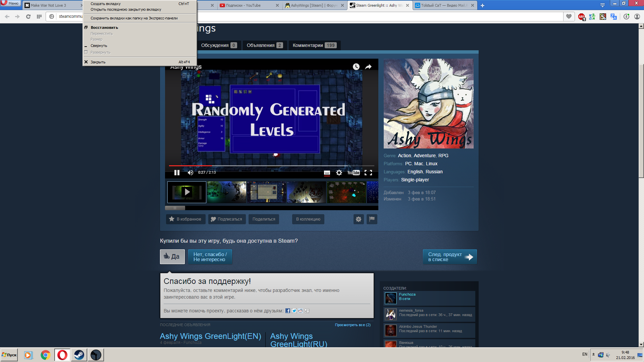Click the Watch Later clock icon
The image size is (644, 362).
click(356, 67)
